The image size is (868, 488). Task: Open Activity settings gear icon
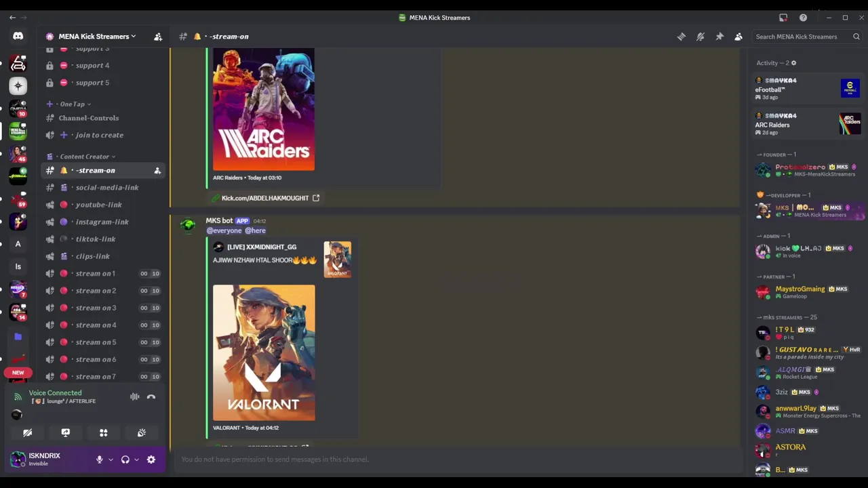pyautogui.click(x=793, y=63)
